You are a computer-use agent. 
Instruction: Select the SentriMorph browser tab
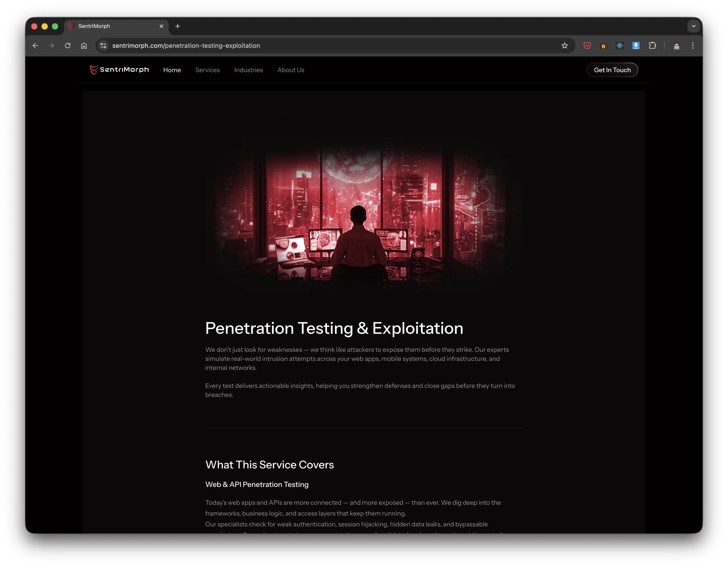[x=116, y=26]
